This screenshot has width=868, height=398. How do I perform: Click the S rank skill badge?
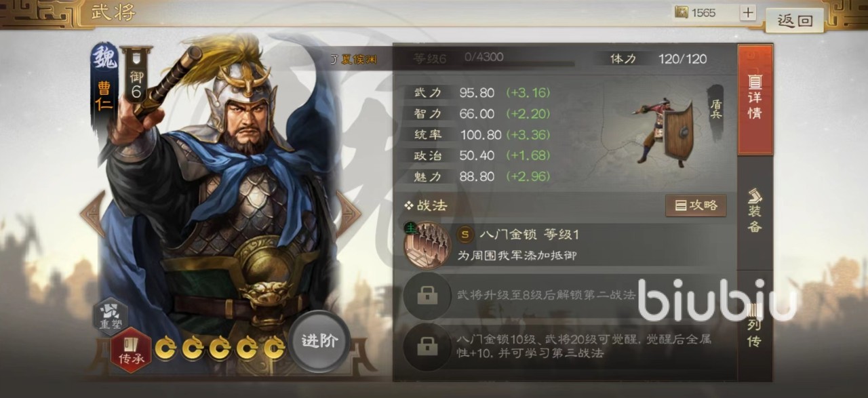click(465, 235)
